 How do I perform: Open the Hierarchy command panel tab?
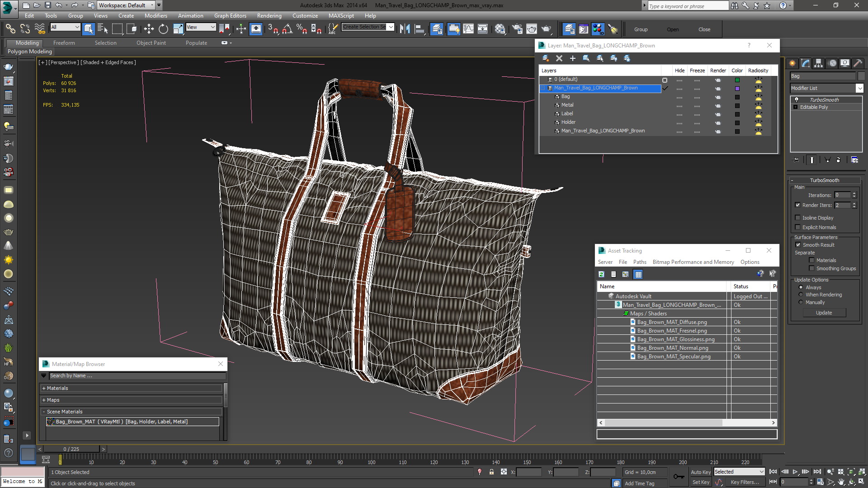pyautogui.click(x=819, y=63)
